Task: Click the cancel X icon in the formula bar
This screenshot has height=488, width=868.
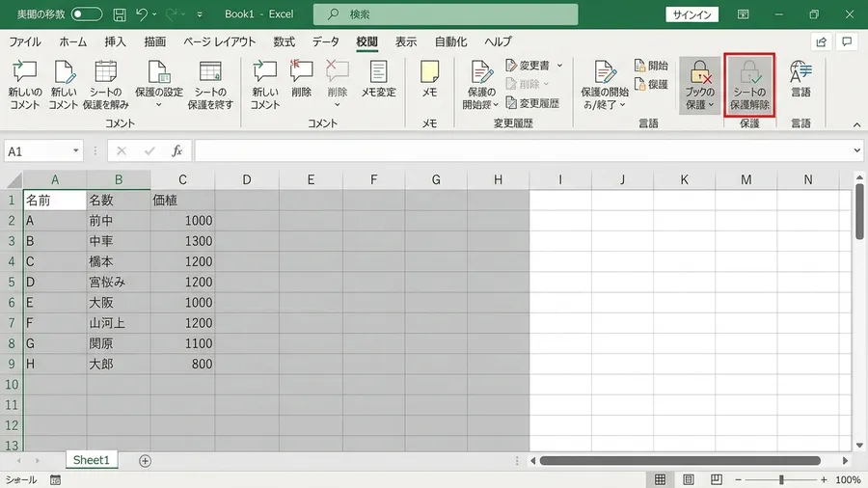Action: click(x=122, y=151)
